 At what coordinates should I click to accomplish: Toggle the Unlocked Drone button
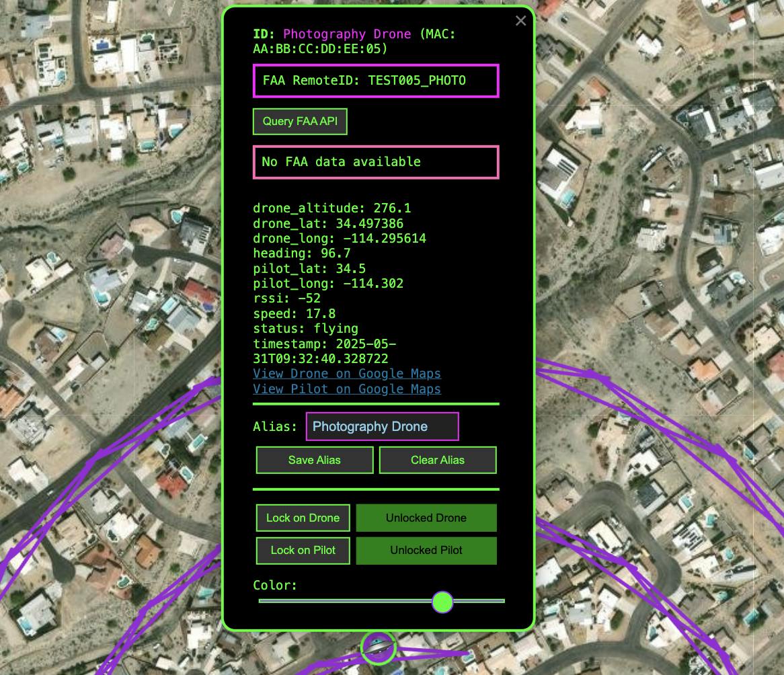pyautogui.click(x=426, y=518)
